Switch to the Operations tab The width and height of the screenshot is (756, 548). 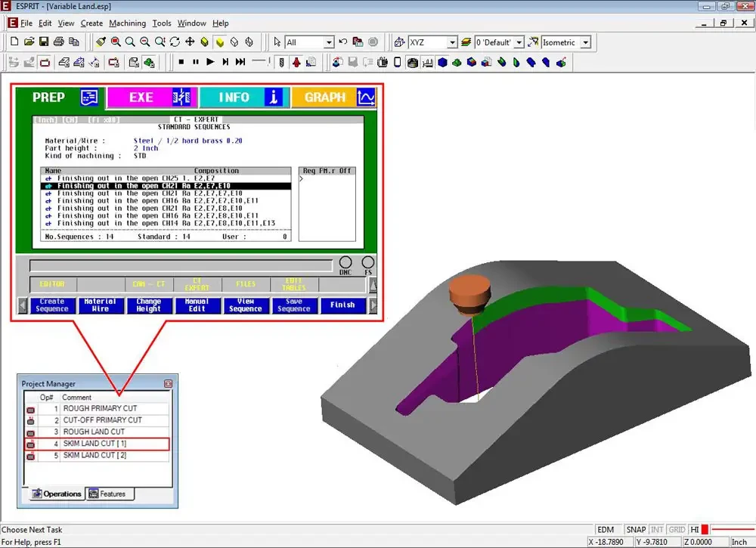click(x=57, y=494)
